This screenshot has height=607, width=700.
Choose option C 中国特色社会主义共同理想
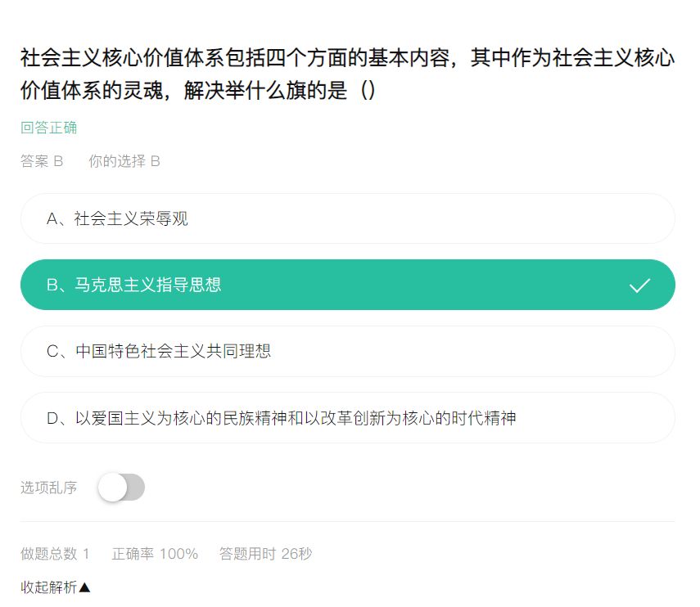tap(348, 351)
